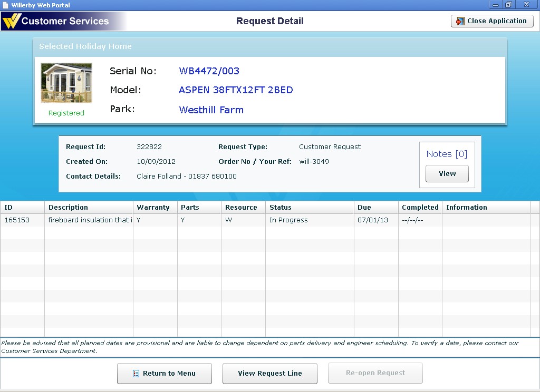Sort by the Description column header

point(89,208)
